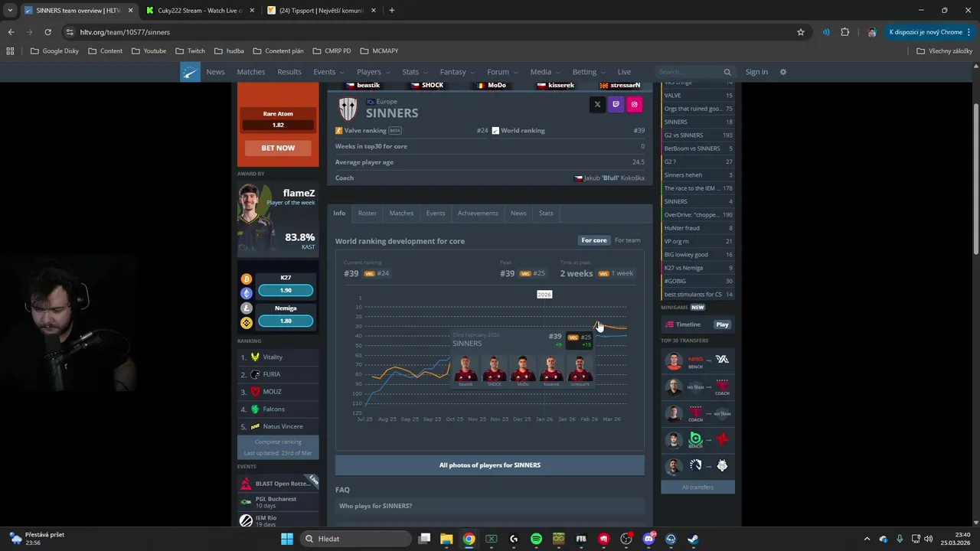Click the Timeline minigame icon

669,324
